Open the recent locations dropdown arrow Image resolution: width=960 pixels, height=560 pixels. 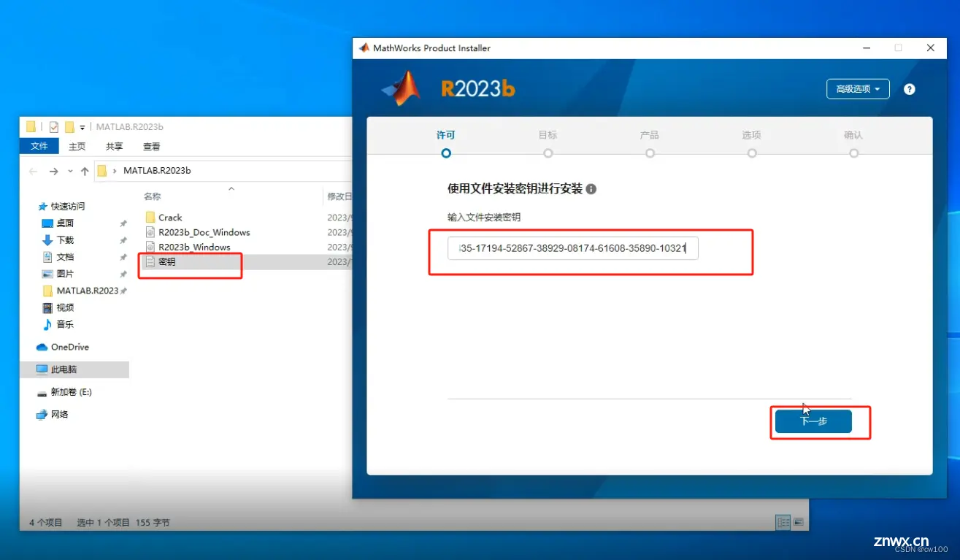pyautogui.click(x=70, y=171)
